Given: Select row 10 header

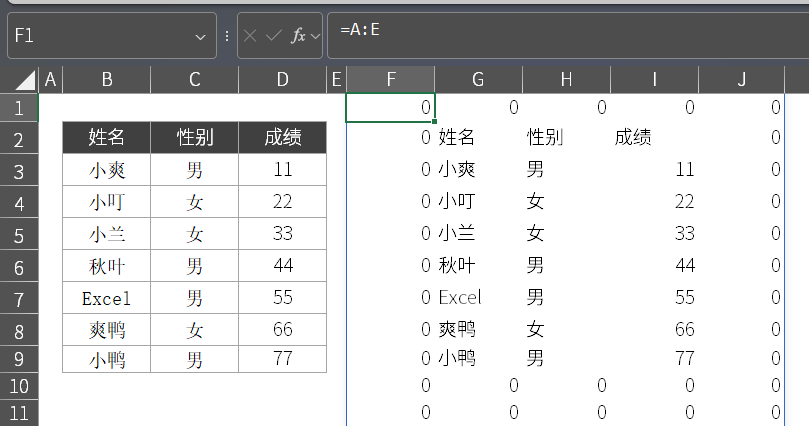Looking at the screenshot, I should (19, 386).
